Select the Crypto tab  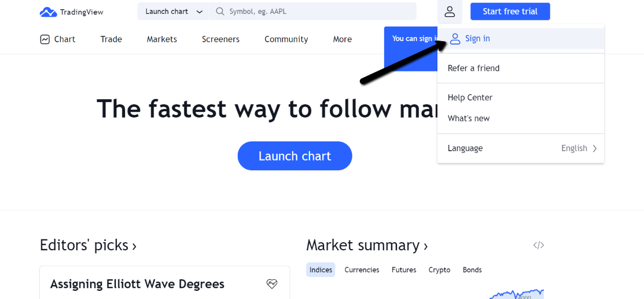[439, 270]
